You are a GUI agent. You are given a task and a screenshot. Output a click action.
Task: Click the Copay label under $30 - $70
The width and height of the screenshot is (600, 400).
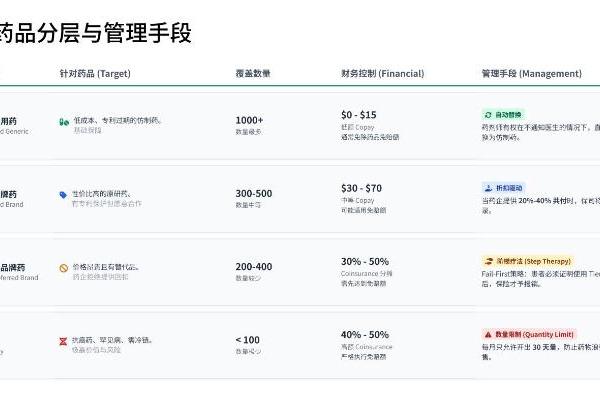(x=357, y=201)
